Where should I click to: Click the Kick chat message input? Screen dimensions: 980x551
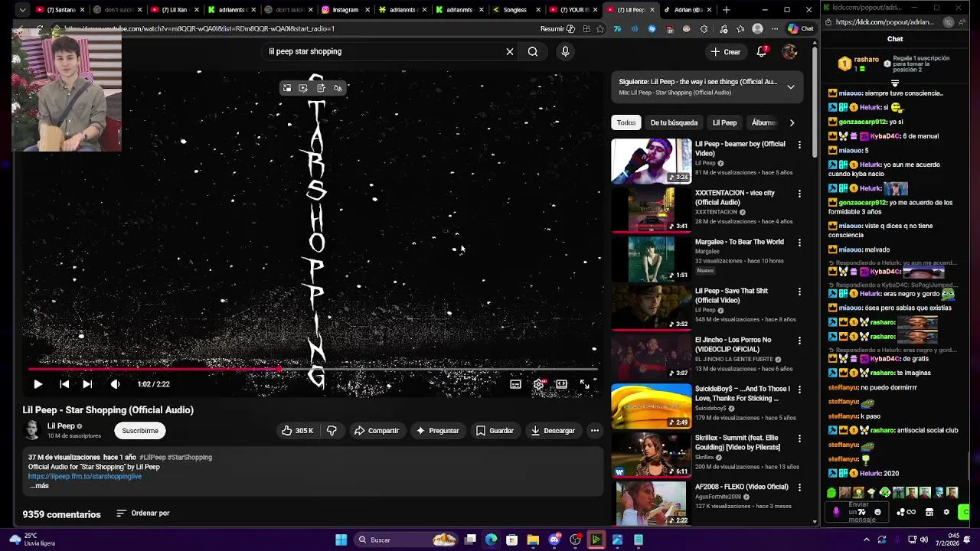pos(858,512)
